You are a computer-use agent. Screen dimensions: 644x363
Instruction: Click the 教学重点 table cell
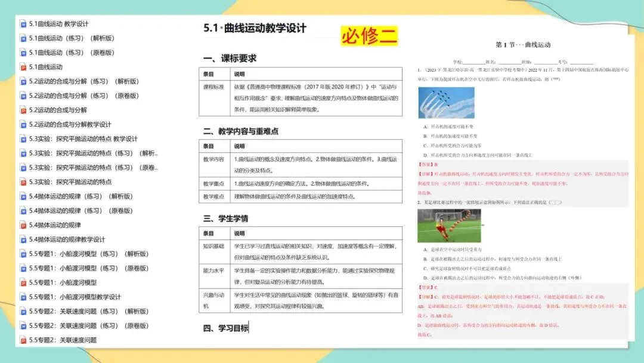[x=215, y=184]
